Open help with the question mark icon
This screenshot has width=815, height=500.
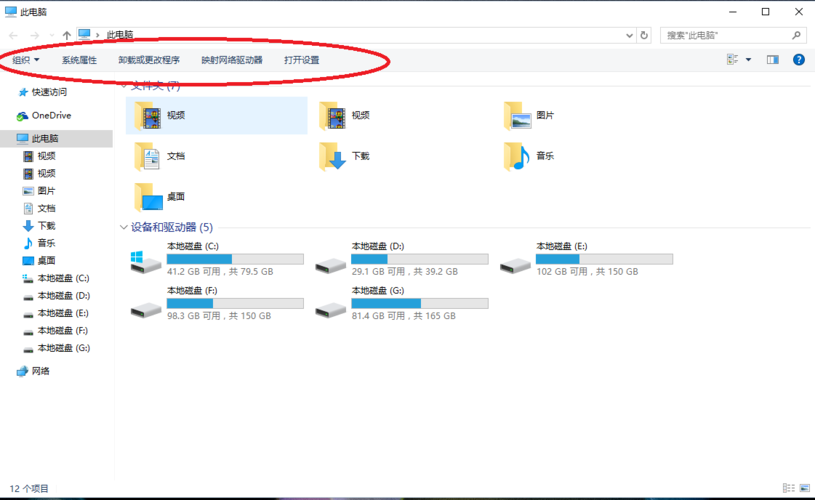pos(799,60)
